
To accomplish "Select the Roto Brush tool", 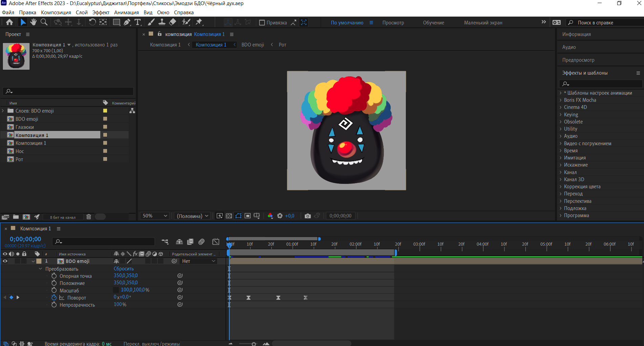I will [186, 22].
